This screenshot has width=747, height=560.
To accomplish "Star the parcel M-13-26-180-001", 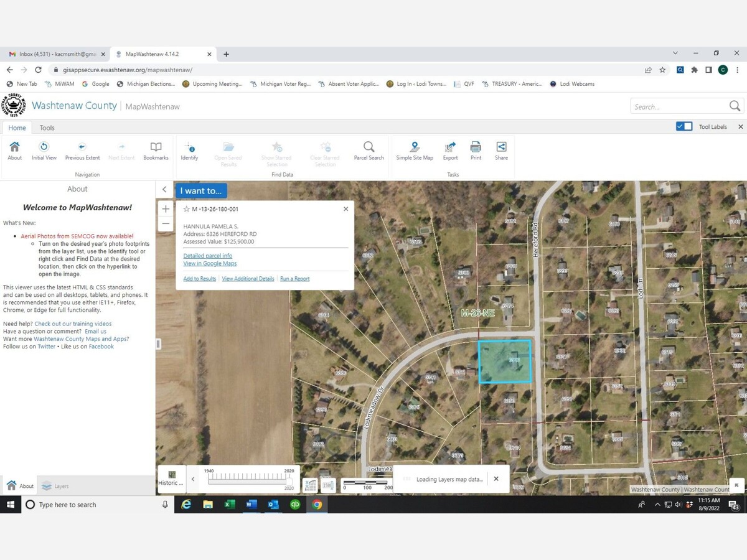I will [186, 209].
